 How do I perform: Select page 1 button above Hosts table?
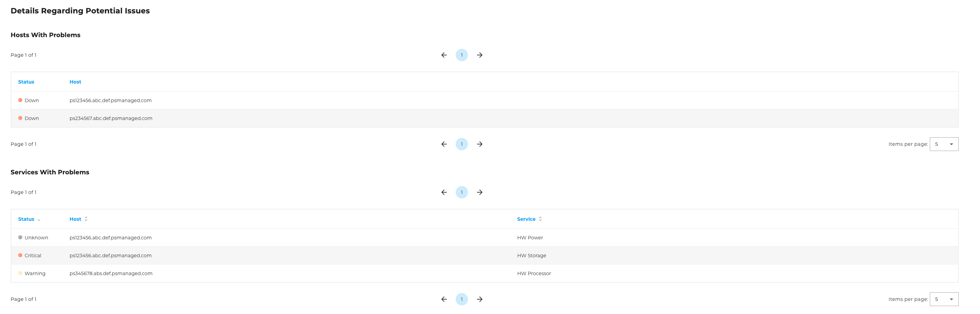[x=461, y=55]
